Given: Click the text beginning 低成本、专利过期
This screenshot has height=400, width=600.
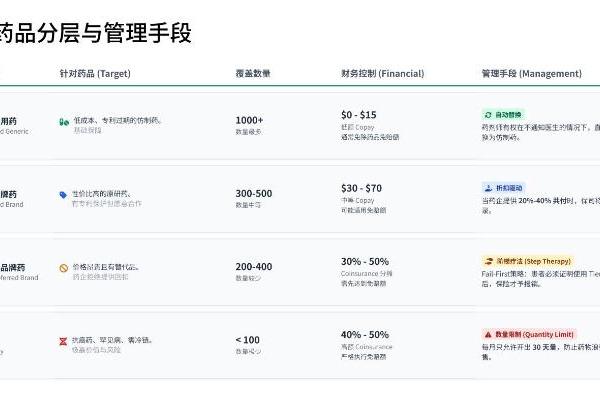Looking at the screenshot, I should (117, 121).
